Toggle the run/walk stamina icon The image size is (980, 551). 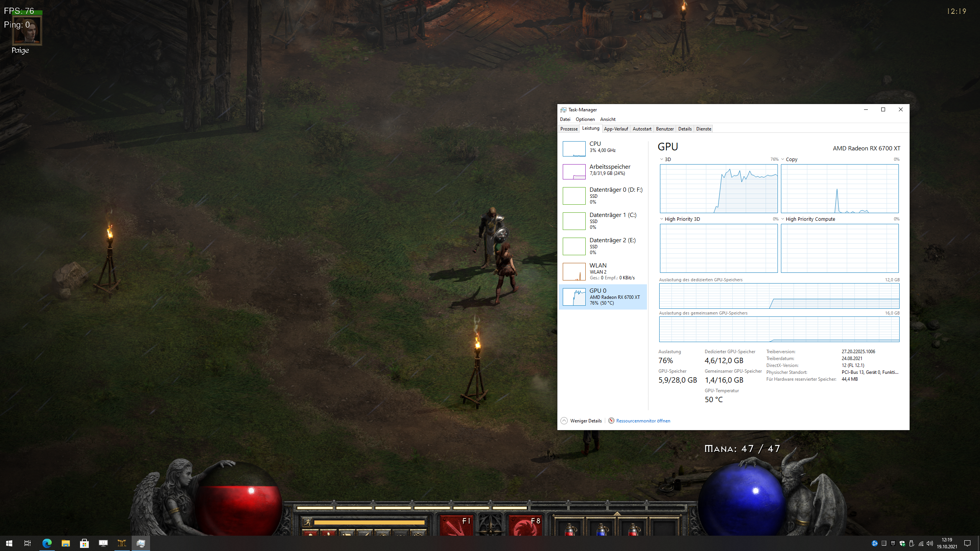click(x=307, y=522)
